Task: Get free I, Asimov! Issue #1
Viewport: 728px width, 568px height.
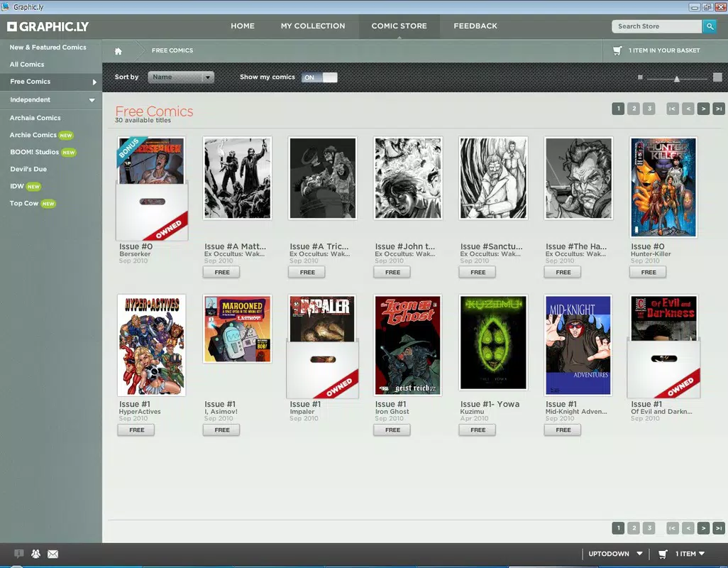Action: click(x=221, y=430)
